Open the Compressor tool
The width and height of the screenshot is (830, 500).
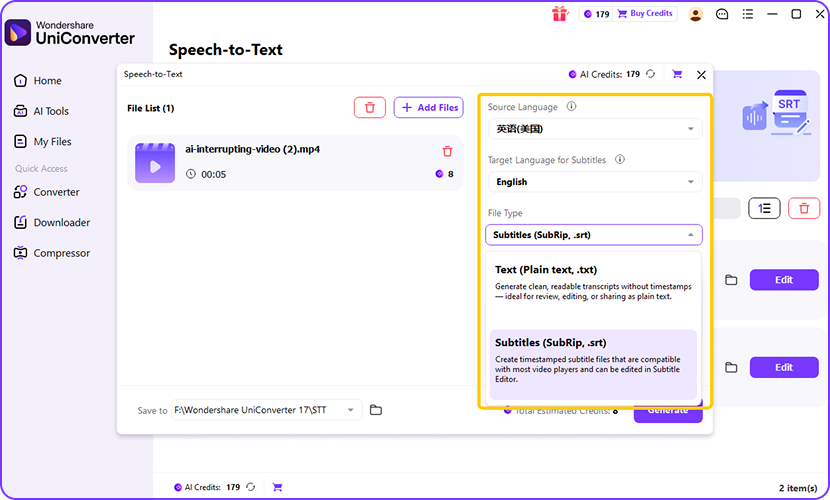52,253
